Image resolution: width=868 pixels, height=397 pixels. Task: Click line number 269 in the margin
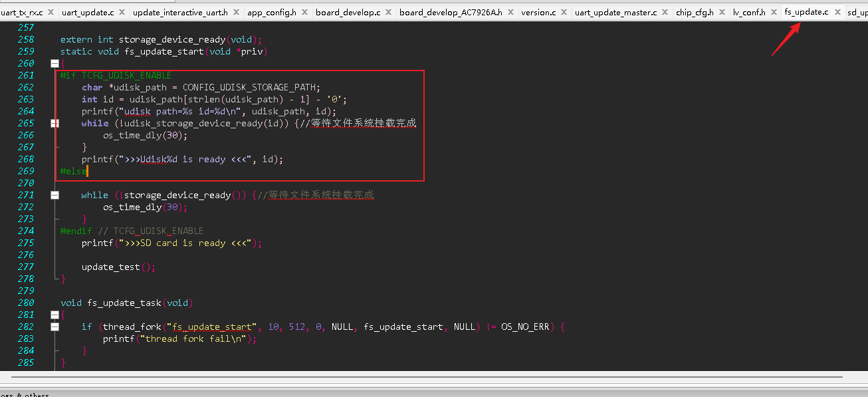click(26, 171)
